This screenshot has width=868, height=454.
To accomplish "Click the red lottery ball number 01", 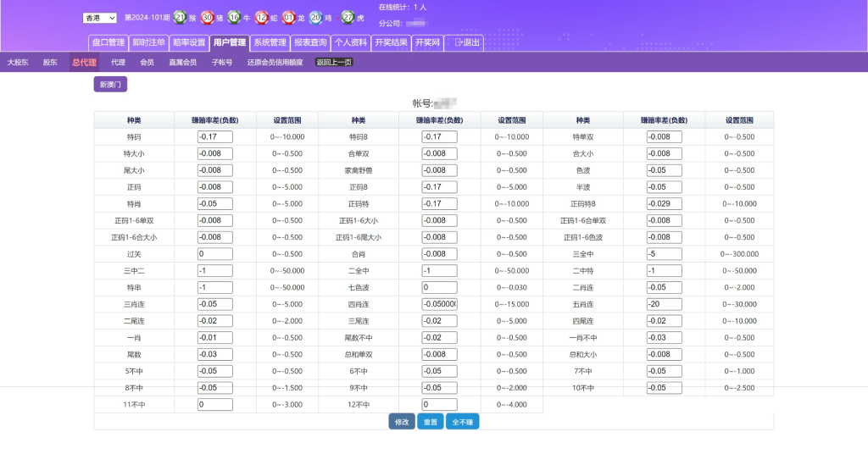I will tap(288, 17).
